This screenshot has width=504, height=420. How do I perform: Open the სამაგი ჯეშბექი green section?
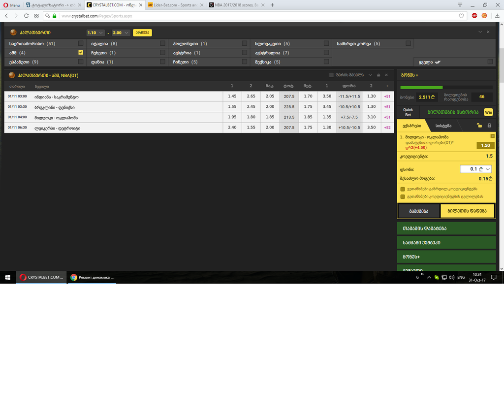(x=446, y=242)
